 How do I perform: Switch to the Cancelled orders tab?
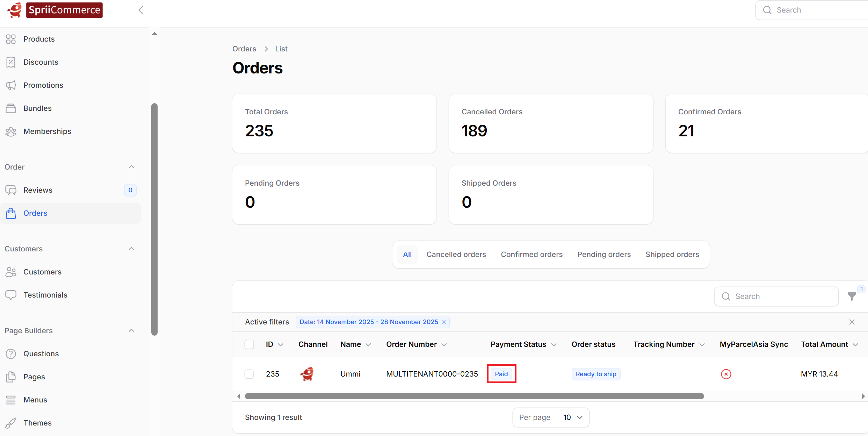pos(456,255)
